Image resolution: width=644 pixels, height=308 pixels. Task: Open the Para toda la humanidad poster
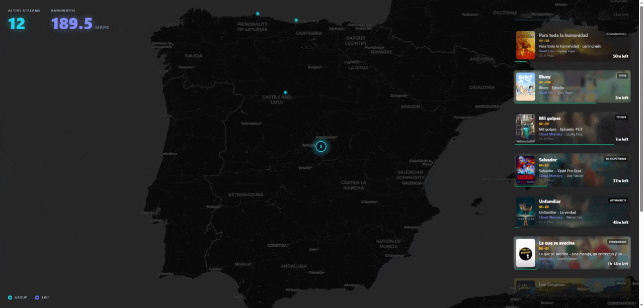pyautogui.click(x=525, y=45)
